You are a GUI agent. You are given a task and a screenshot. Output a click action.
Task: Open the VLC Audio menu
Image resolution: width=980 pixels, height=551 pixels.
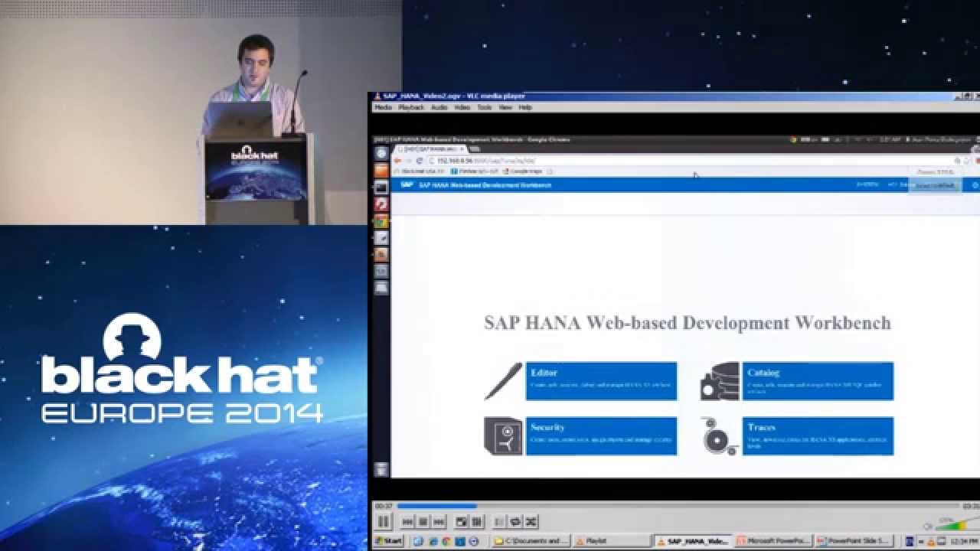point(439,108)
